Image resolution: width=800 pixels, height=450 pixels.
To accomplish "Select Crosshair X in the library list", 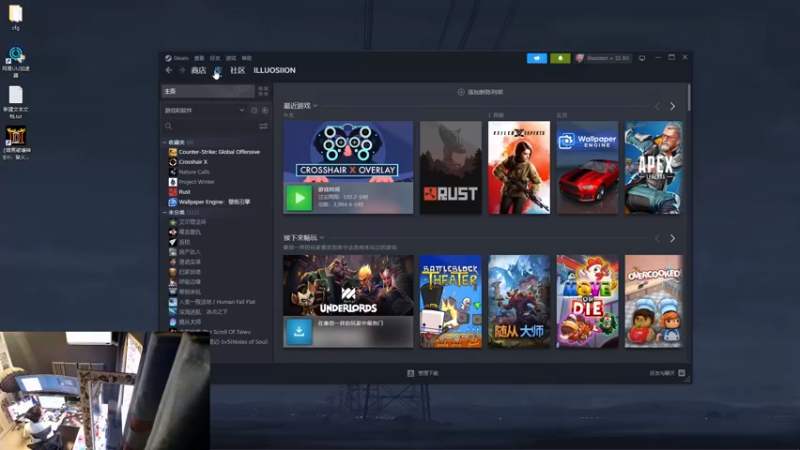I will [x=188, y=162].
